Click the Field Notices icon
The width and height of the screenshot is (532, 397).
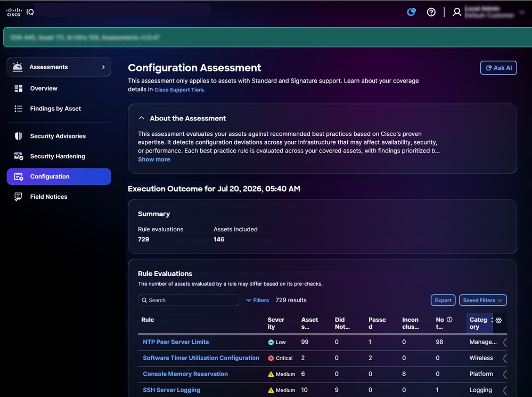pyautogui.click(x=18, y=197)
